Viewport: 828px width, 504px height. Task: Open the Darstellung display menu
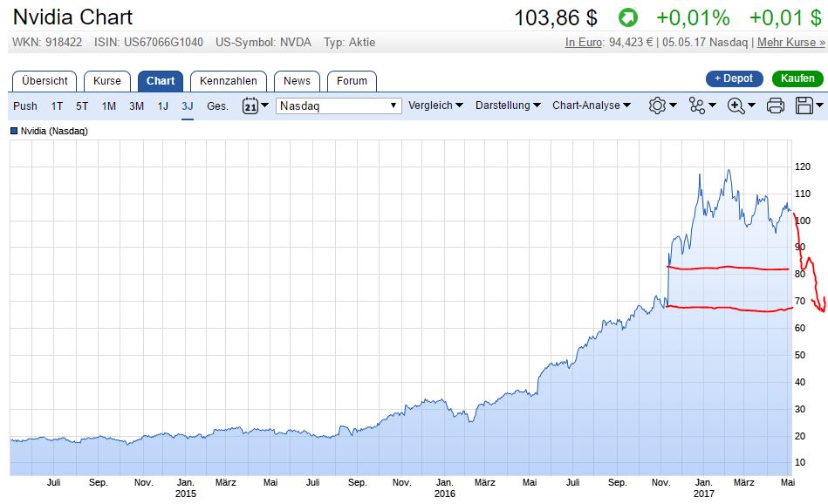point(508,106)
